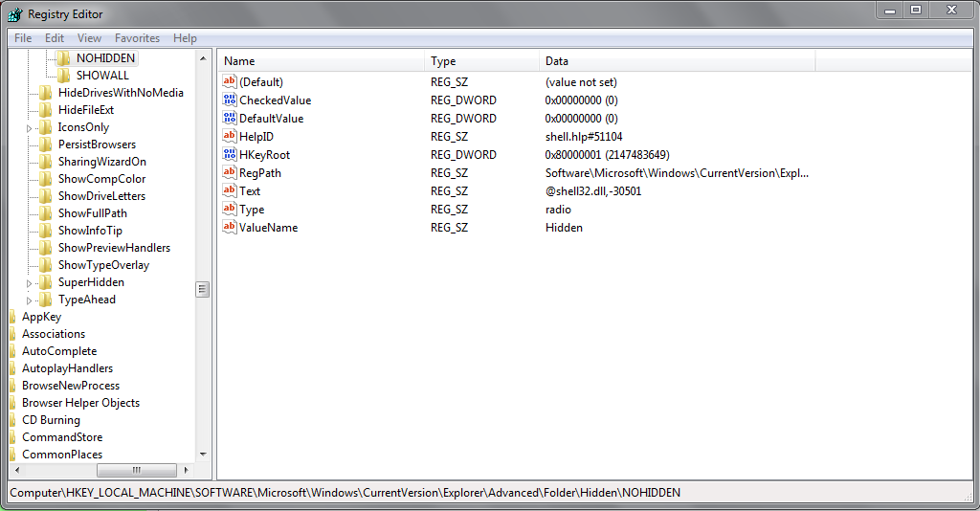Image resolution: width=980 pixels, height=511 pixels.
Task: Click the TypeAhead folder icon
Action: point(45,300)
